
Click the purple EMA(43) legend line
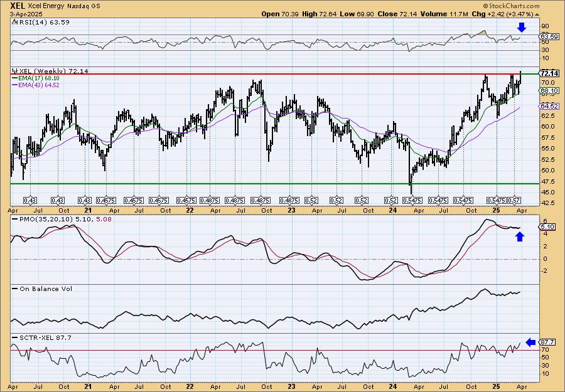click(15, 85)
